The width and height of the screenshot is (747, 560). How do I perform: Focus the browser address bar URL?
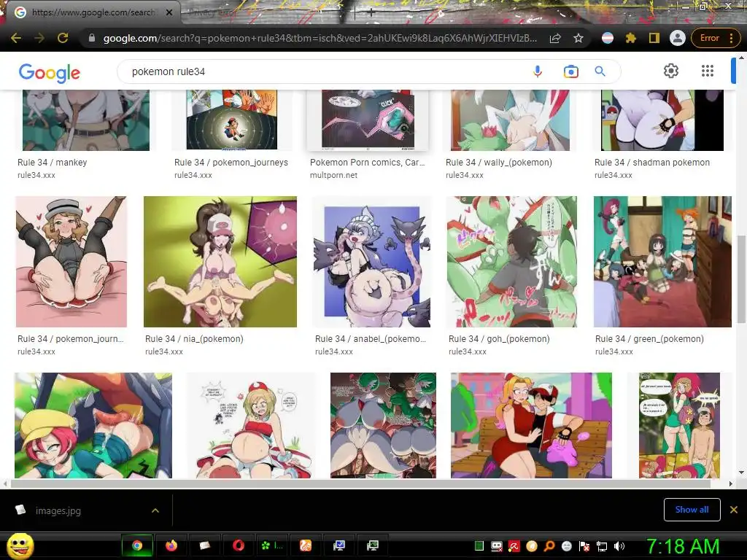coord(320,38)
